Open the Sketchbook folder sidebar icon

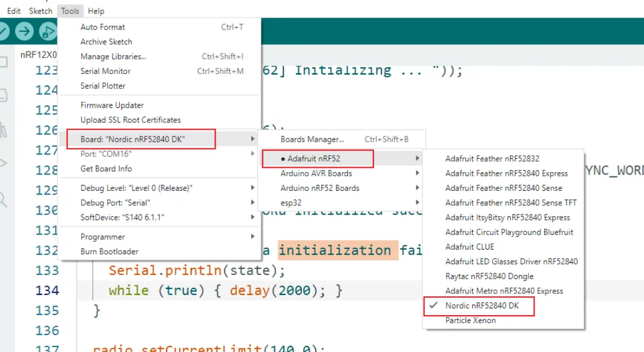pyautogui.click(x=4, y=62)
